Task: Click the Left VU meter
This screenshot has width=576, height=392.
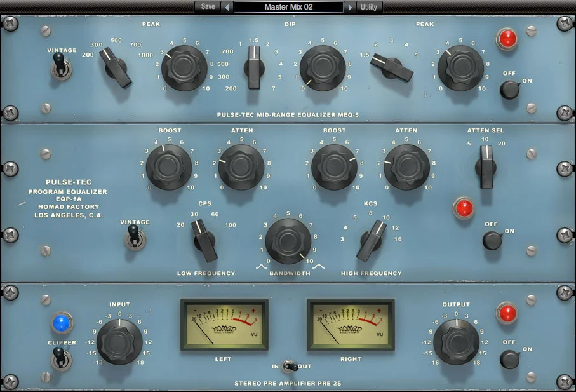Action: click(224, 325)
